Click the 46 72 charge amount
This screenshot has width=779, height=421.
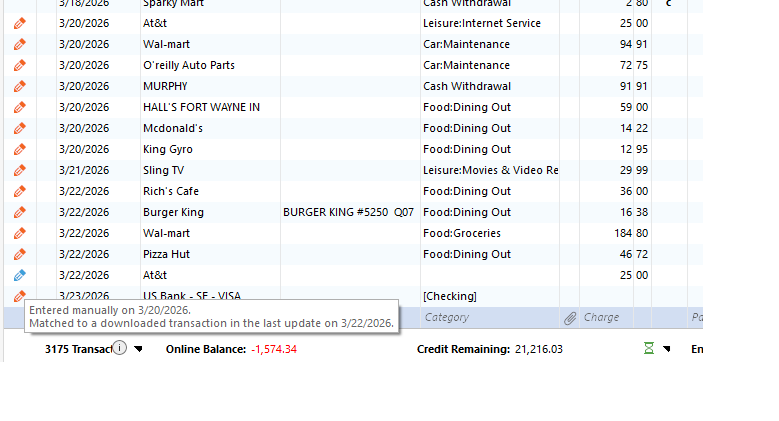(x=634, y=254)
